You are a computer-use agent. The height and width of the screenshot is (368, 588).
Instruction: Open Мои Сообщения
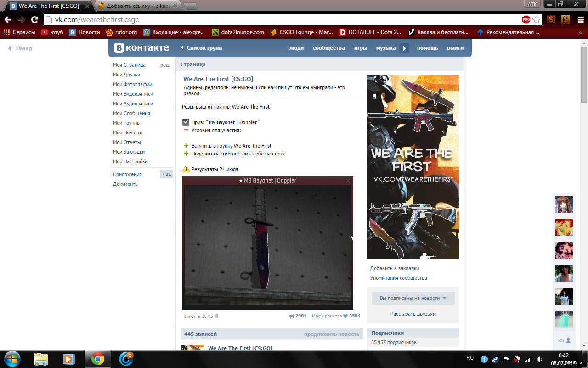131,113
